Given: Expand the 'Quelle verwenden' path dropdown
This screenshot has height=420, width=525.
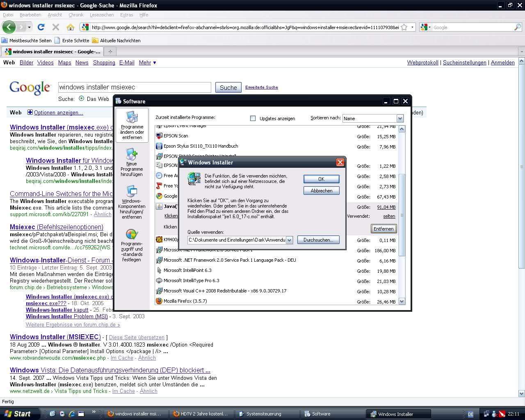Looking at the screenshot, I should 289,240.
